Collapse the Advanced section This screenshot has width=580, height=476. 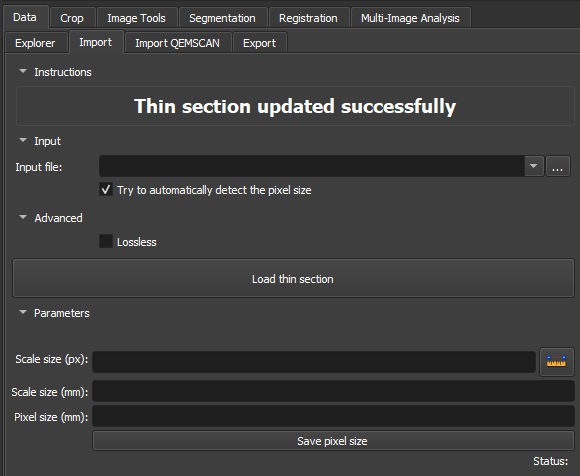23,217
